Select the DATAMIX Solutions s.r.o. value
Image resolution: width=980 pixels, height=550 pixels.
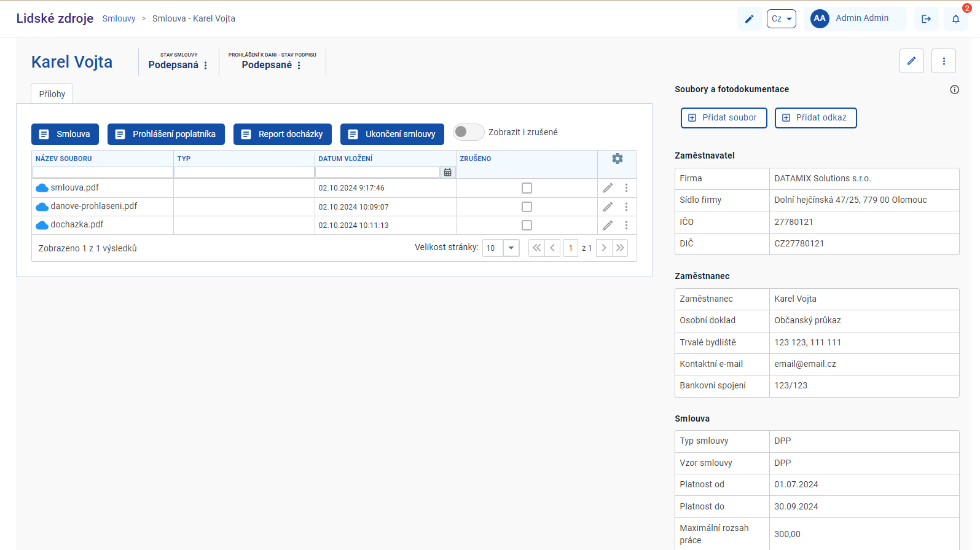[x=823, y=178]
